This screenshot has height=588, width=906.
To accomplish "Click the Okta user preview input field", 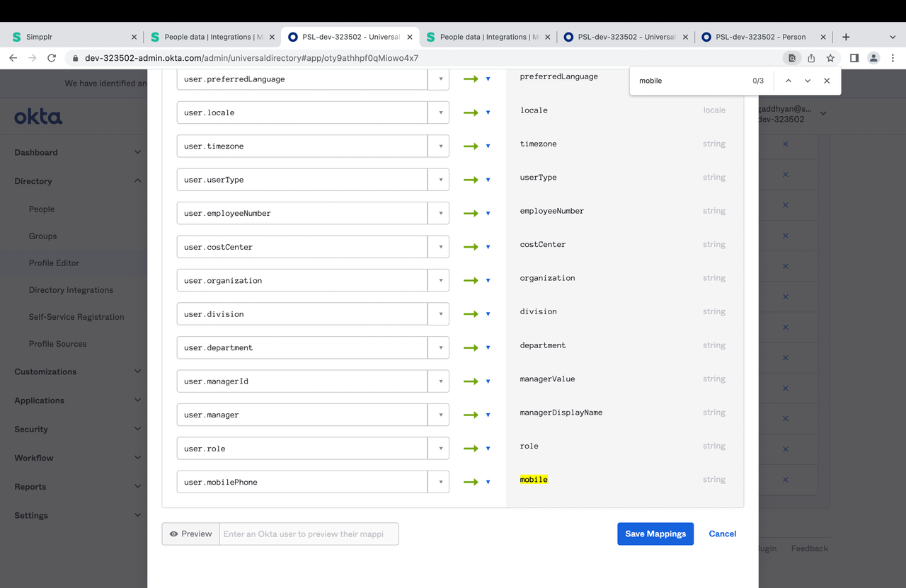I will (309, 534).
